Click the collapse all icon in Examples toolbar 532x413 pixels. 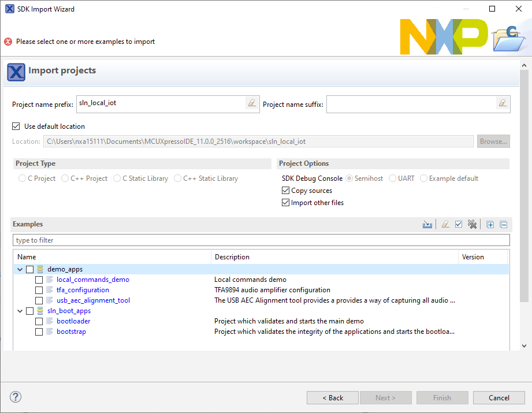point(503,225)
